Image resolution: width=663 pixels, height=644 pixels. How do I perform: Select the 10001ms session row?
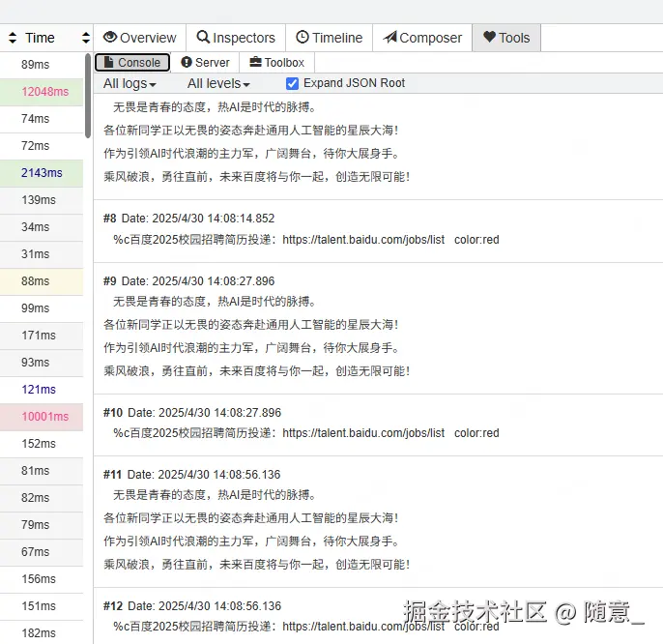coord(42,417)
